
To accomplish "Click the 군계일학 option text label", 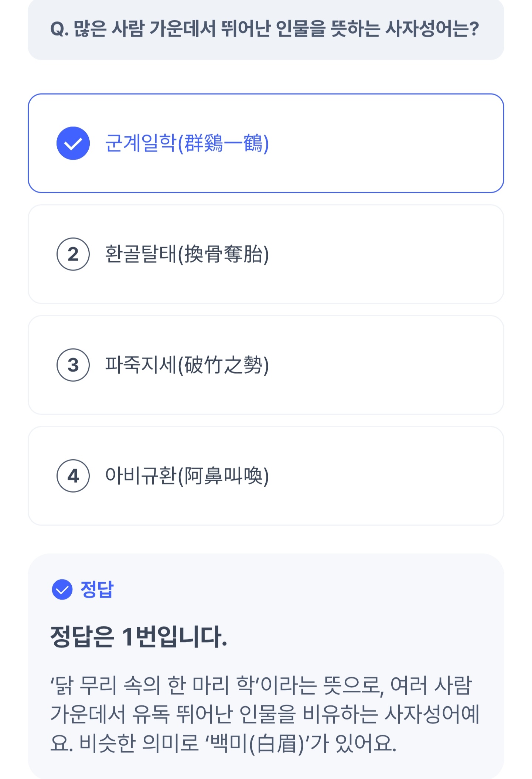I will pos(187,143).
